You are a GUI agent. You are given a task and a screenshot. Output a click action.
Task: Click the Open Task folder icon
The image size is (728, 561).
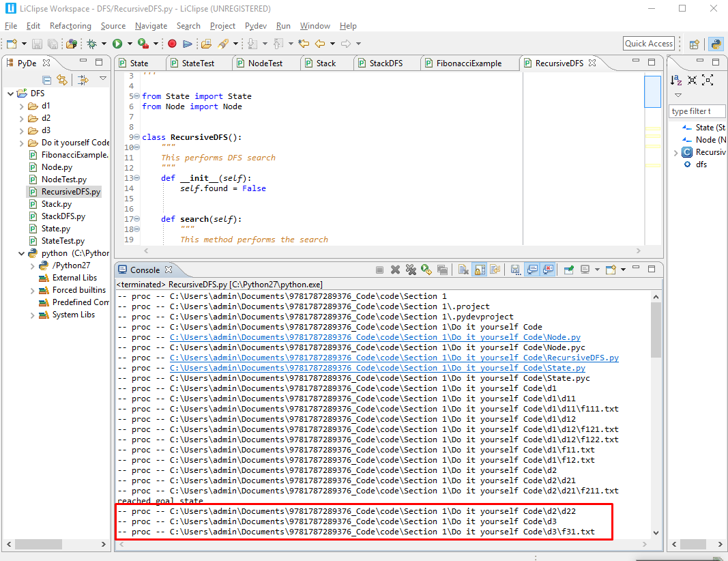(x=207, y=44)
